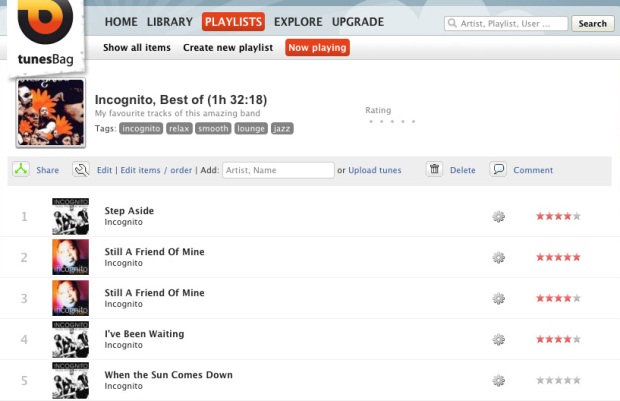
Task: Set star rating for I've Been Waiting
Action: tap(558, 339)
